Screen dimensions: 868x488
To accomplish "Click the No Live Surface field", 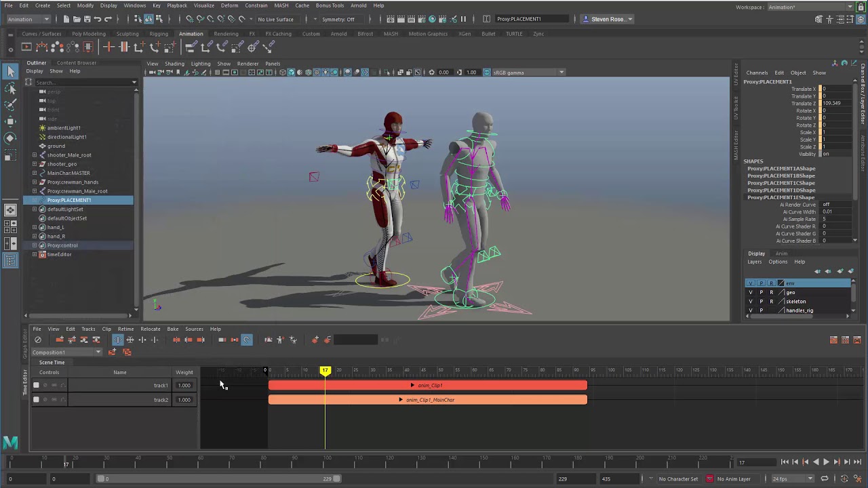I will 276,19.
